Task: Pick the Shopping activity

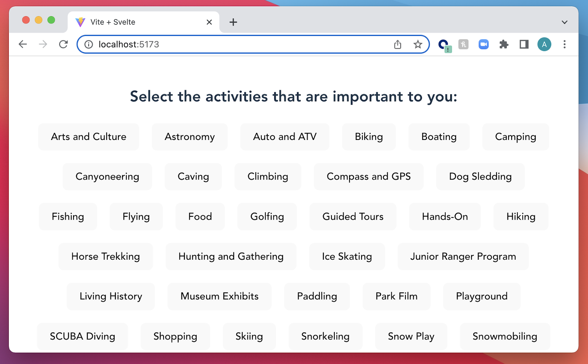Action: point(175,336)
